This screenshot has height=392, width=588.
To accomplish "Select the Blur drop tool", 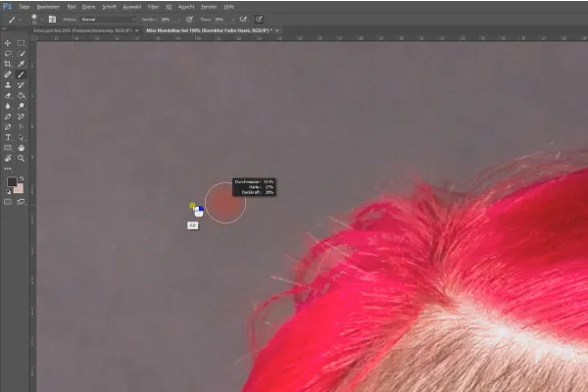I will tap(8, 106).
